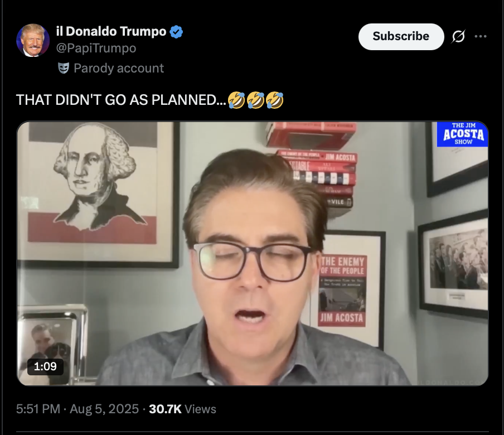
Task: Play the video on the speaker's face
Action: pos(254,254)
